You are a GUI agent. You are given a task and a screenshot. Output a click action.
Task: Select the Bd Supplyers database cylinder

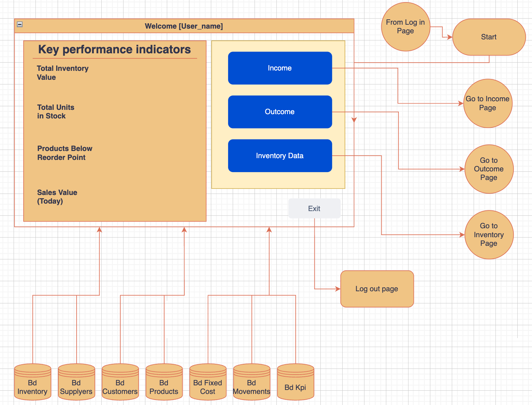click(76, 382)
